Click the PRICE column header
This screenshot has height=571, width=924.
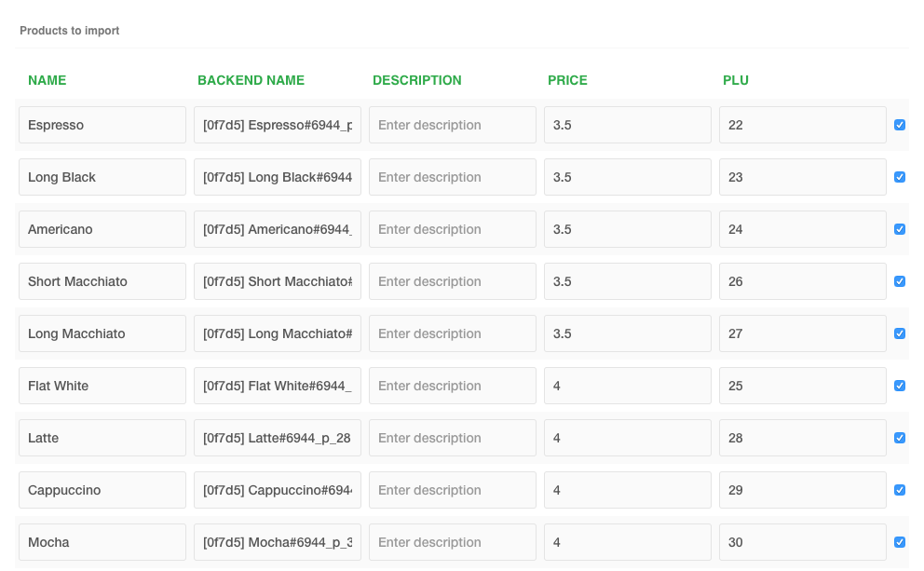point(567,80)
